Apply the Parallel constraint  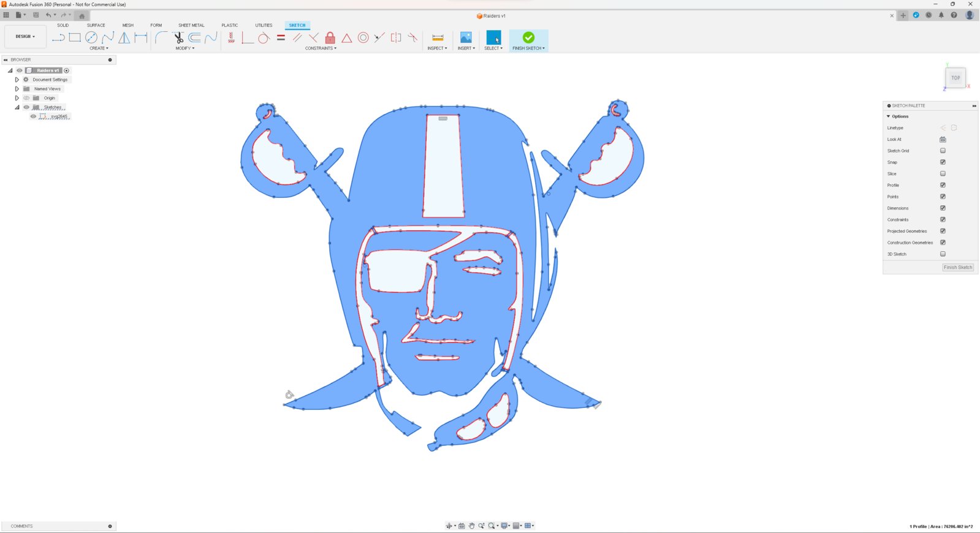(297, 37)
